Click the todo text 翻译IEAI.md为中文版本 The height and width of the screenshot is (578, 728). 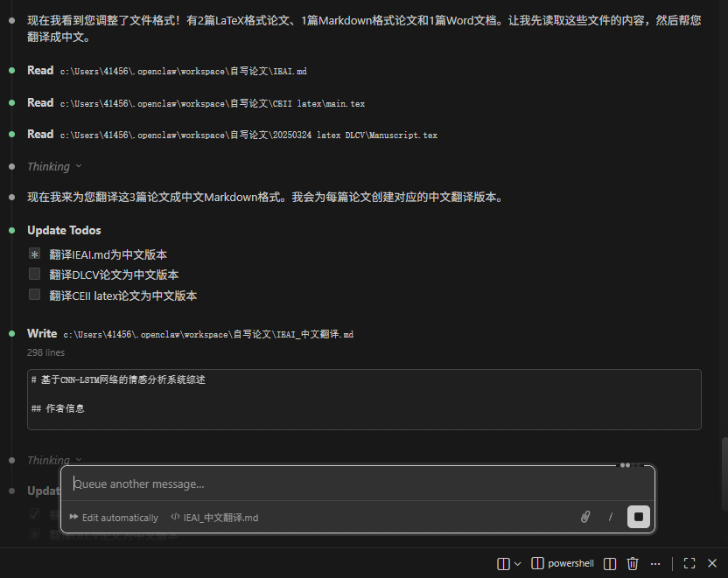point(108,254)
